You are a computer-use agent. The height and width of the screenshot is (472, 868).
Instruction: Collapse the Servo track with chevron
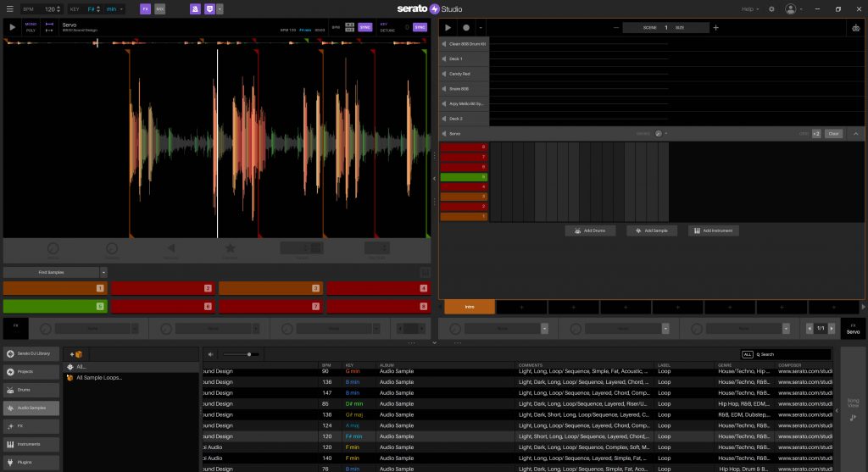[x=856, y=133]
